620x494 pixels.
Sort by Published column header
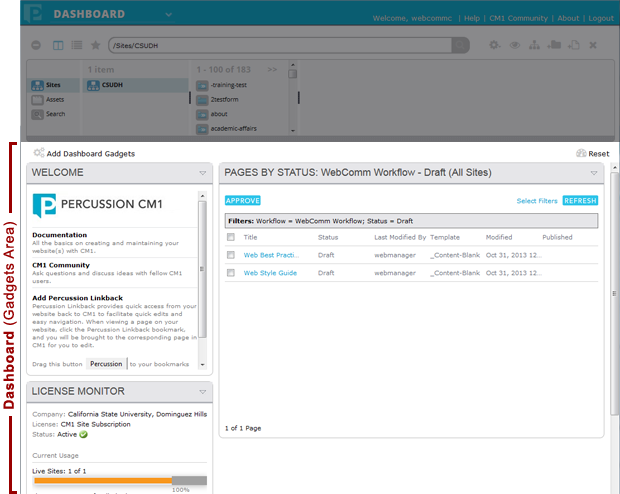(x=557, y=237)
